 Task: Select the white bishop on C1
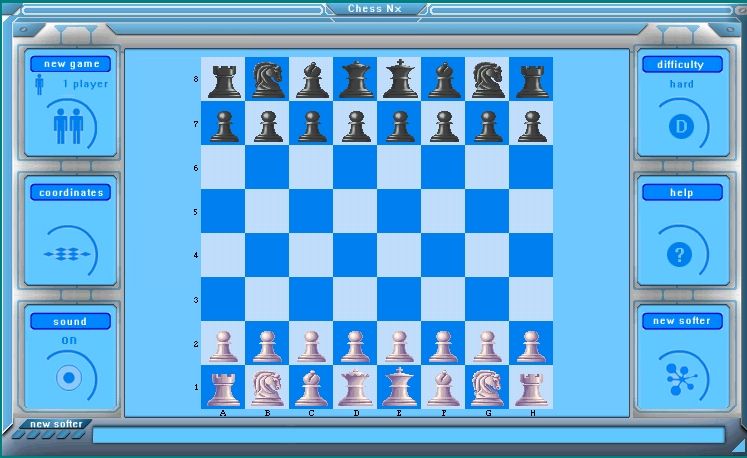click(311, 387)
